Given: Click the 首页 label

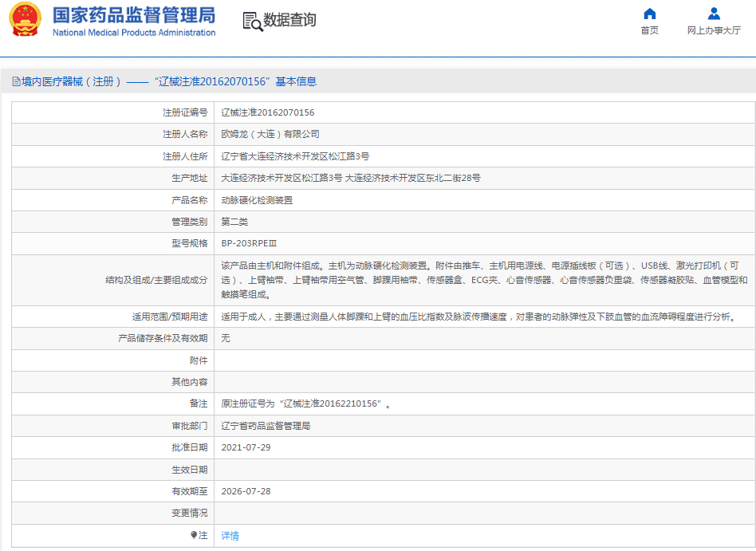Looking at the screenshot, I should tap(649, 30).
